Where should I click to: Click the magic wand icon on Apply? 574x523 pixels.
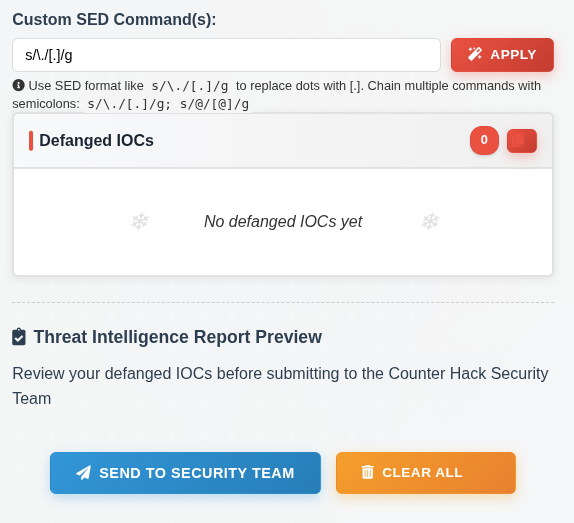click(x=475, y=54)
